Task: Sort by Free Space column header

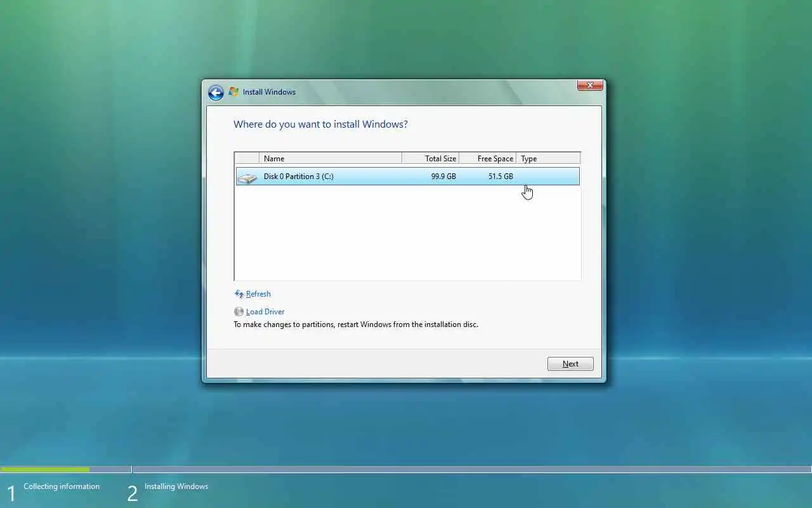Action: [x=488, y=159]
